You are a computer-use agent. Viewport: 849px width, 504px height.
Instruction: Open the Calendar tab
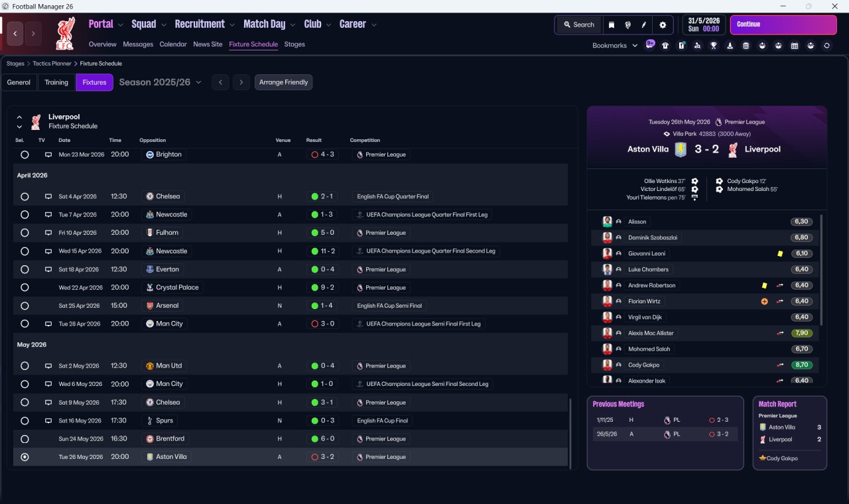coord(173,44)
